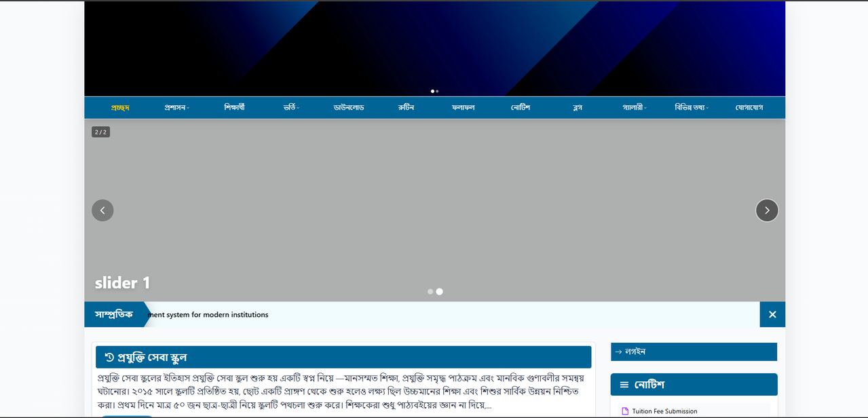Viewport: 868px width, 418px height.
Task: Click the নোটিশ sidebar panel heading
Action: pos(649,385)
